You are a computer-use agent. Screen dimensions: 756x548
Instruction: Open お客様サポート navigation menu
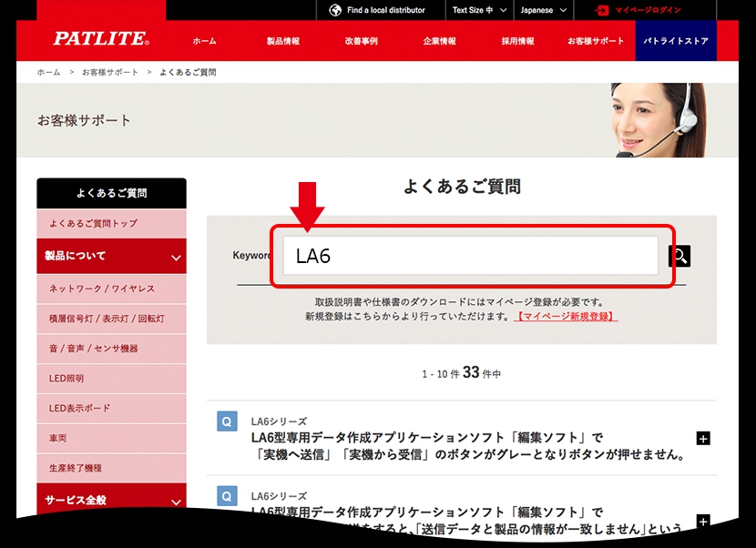point(596,41)
